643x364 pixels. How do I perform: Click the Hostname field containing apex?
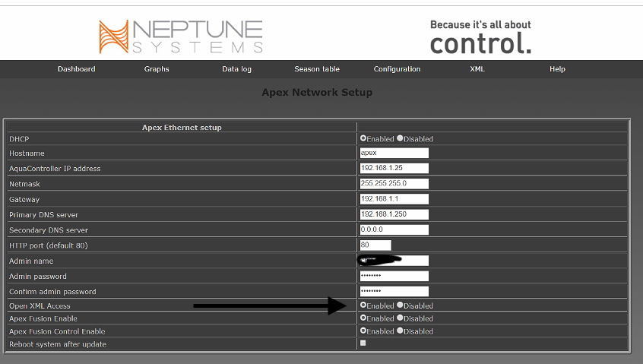point(394,153)
